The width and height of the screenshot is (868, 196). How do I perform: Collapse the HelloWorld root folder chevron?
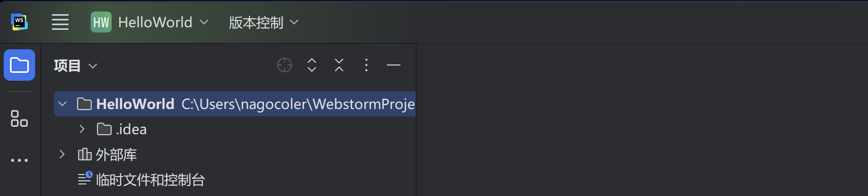point(62,104)
